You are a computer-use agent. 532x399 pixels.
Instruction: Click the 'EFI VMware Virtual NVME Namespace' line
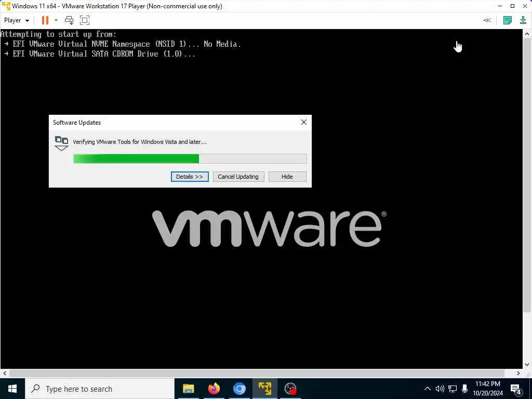tap(123, 44)
